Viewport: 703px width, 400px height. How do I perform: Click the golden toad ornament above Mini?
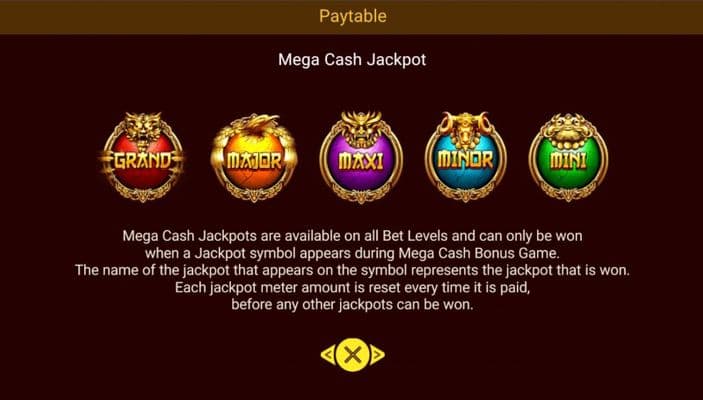[x=568, y=130]
